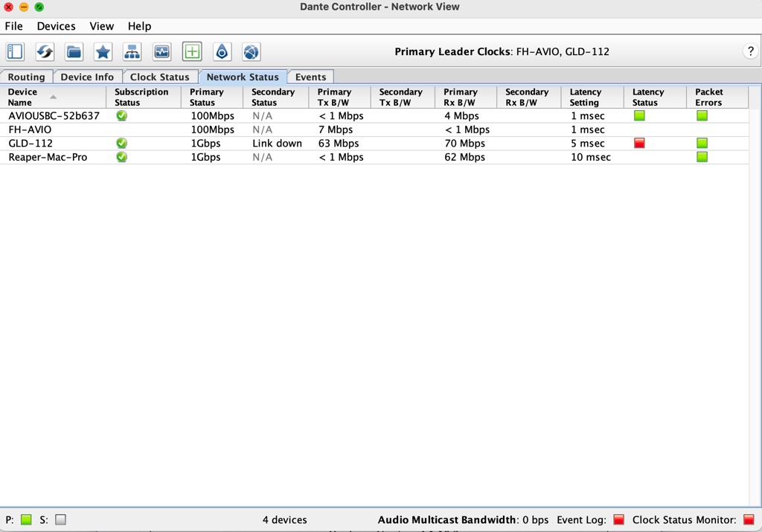Switch to the Clock Status tab
This screenshot has width=762, height=532.
click(159, 77)
